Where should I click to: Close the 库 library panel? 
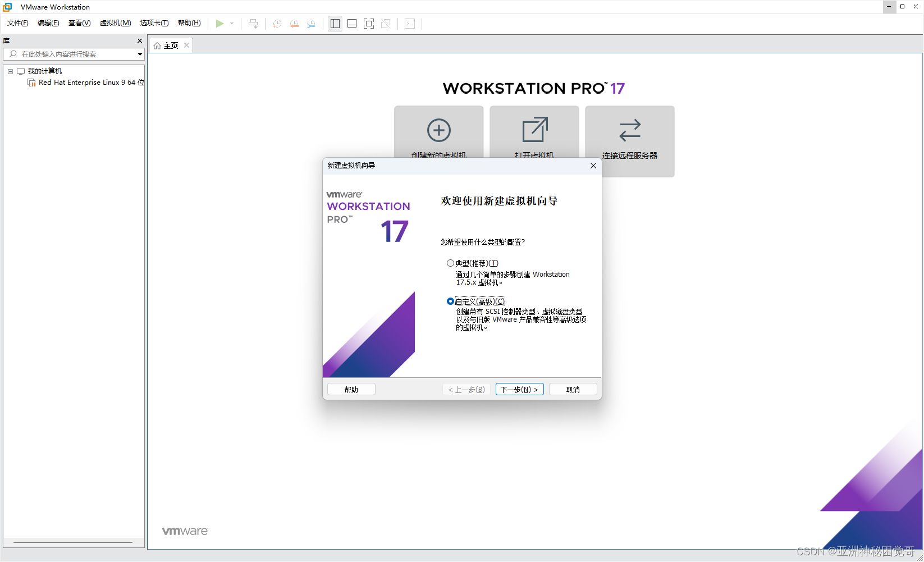(x=140, y=41)
